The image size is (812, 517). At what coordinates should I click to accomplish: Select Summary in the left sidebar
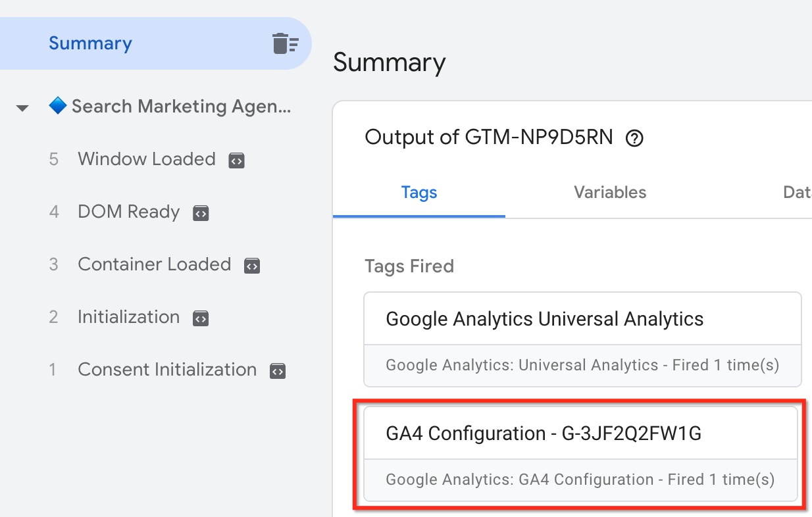tap(155, 43)
